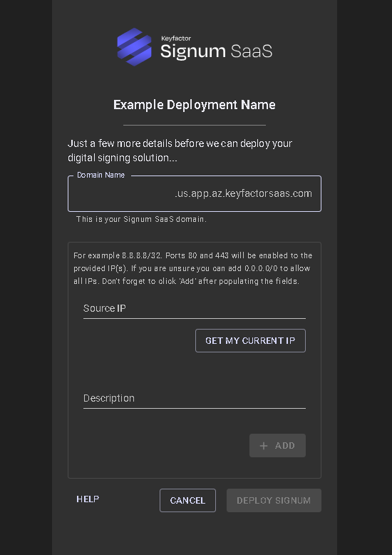The height and width of the screenshot is (555, 392).
Task: Click the 'This is your Signum SaaS domain' hint
Action: (141, 220)
